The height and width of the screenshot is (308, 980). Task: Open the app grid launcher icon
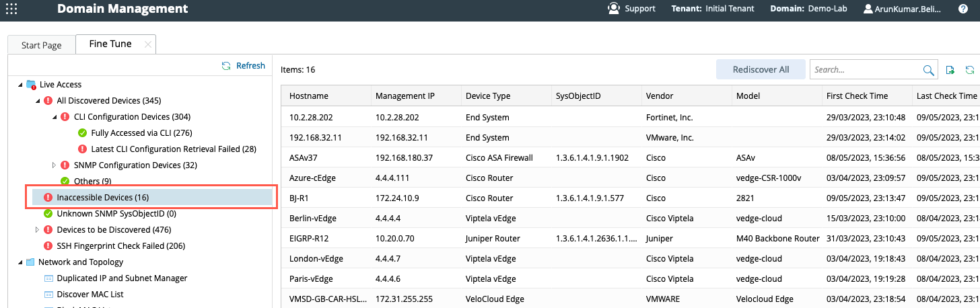11,9
